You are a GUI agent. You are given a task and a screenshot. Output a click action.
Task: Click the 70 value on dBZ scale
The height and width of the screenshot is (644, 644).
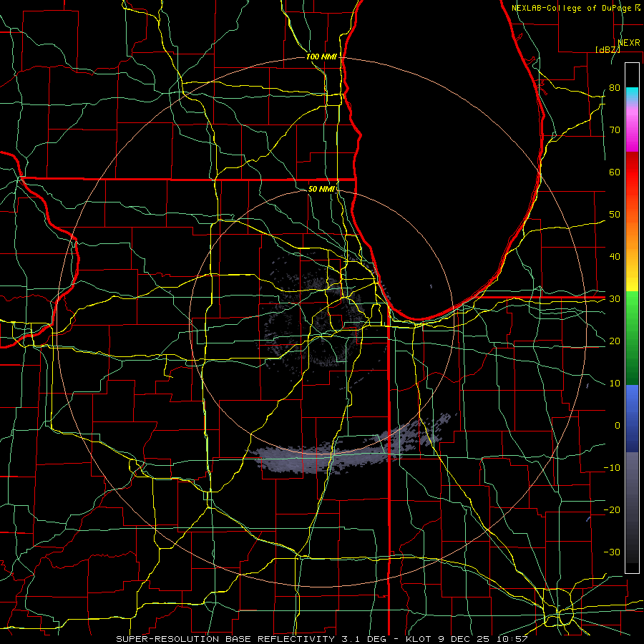(615, 130)
